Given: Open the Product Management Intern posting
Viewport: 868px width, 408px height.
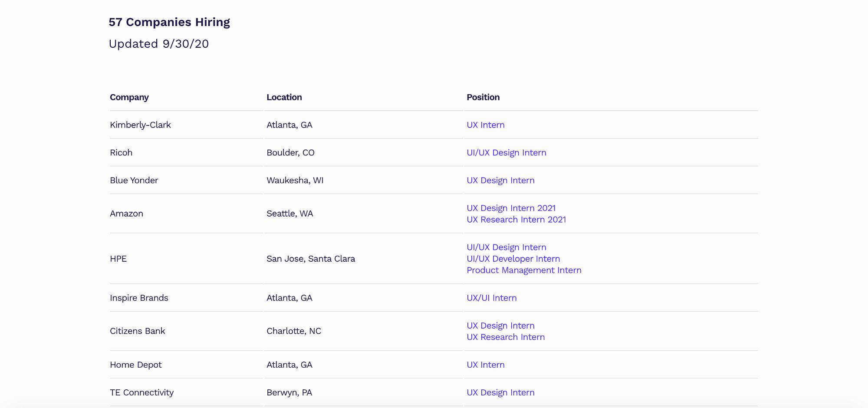Looking at the screenshot, I should tap(524, 270).
